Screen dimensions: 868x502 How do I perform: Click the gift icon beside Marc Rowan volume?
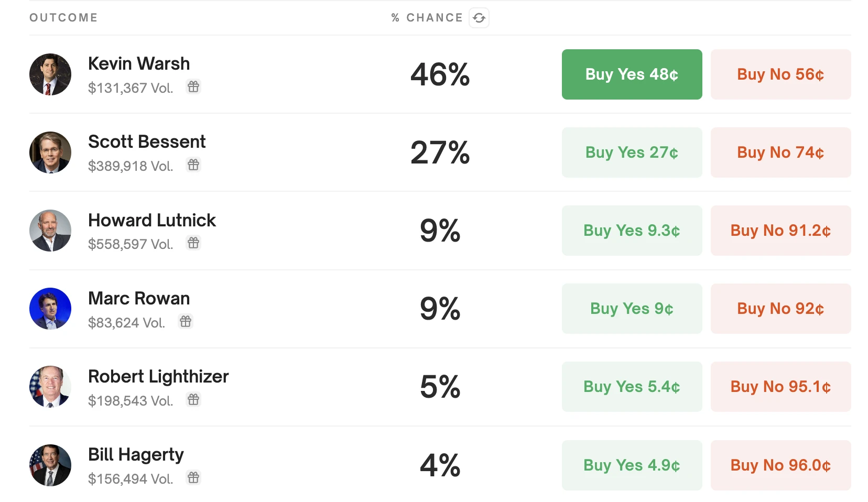pyautogui.click(x=186, y=322)
